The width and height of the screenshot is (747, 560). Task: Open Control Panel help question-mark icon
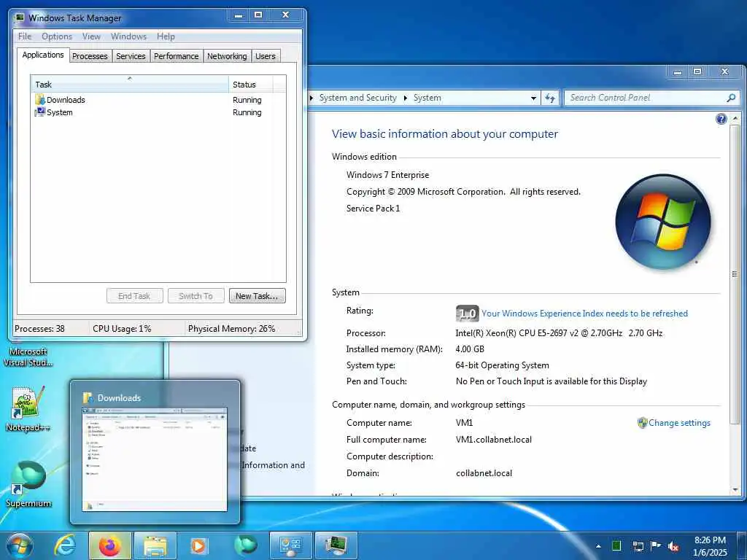(x=721, y=119)
